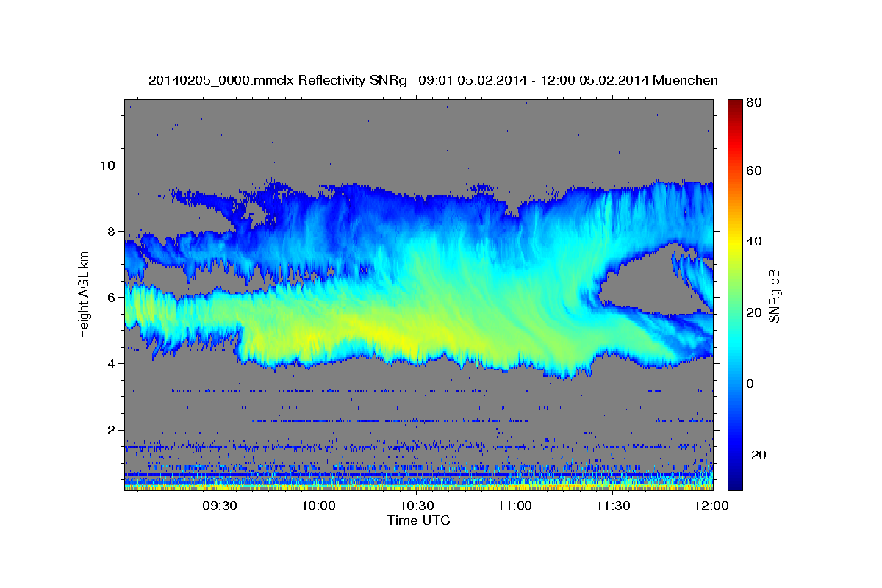Click the height axis tick label 6

[x=113, y=298]
